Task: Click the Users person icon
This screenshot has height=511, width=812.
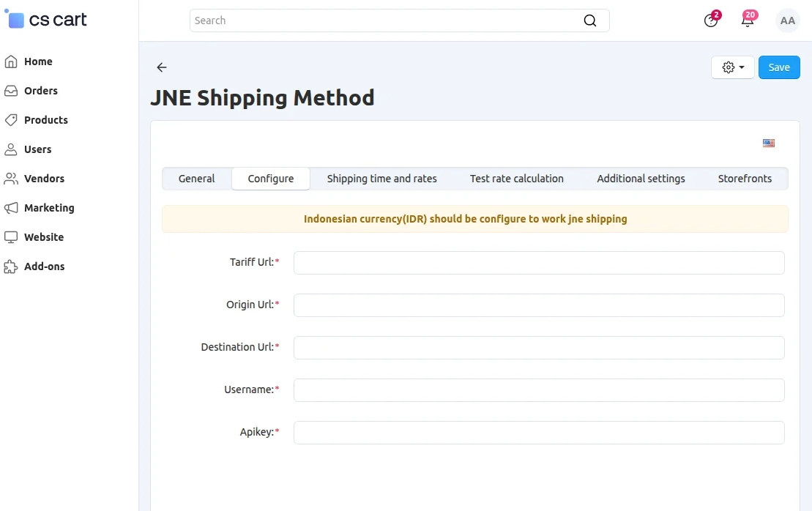Action: pyautogui.click(x=11, y=149)
